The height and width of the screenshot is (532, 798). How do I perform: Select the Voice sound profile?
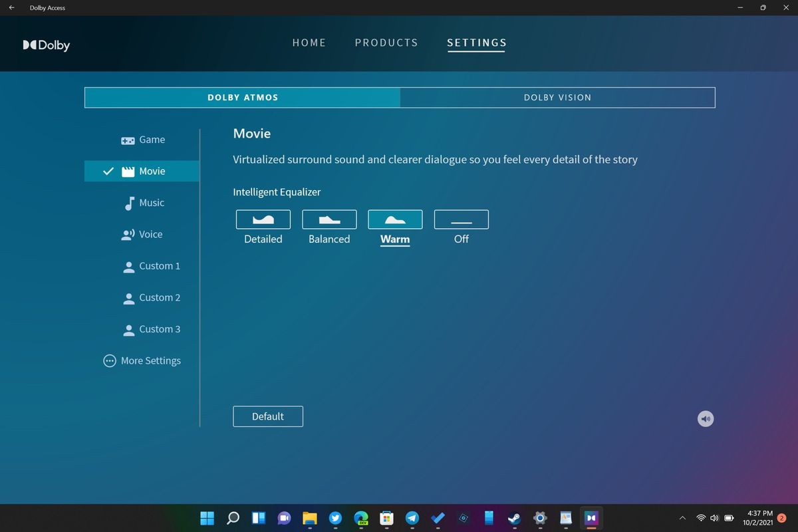(149, 234)
